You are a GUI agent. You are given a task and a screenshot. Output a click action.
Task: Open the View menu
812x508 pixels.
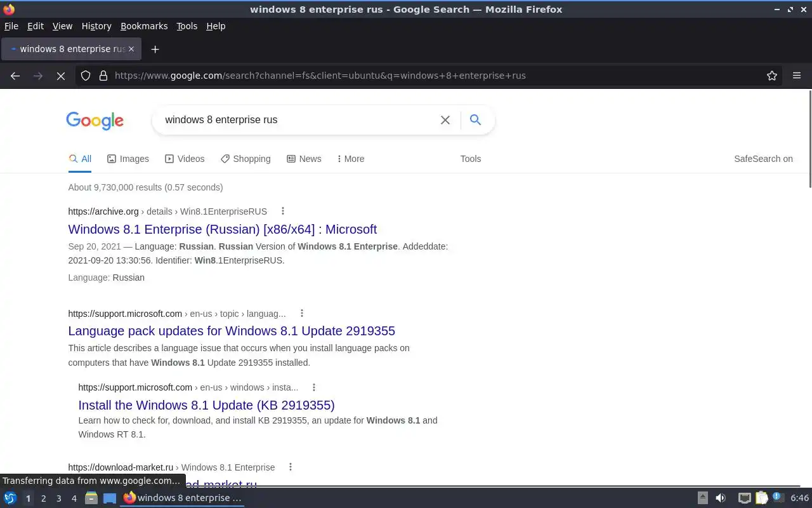click(x=62, y=26)
